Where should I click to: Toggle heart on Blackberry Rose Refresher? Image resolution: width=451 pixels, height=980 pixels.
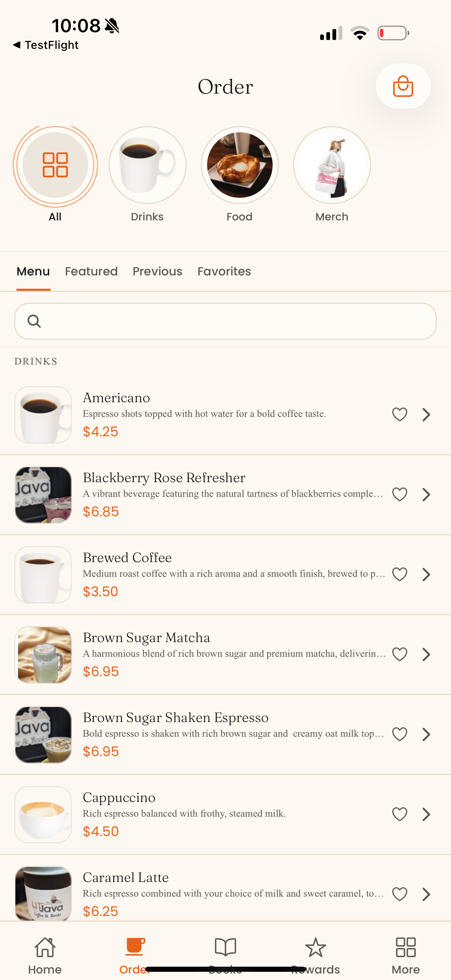coord(399,494)
